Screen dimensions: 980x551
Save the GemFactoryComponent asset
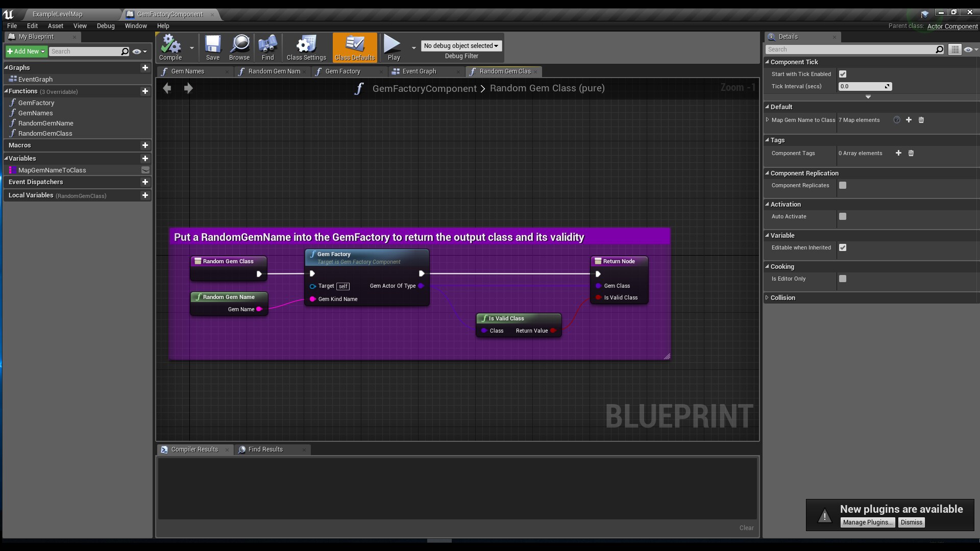click(213, 47)
